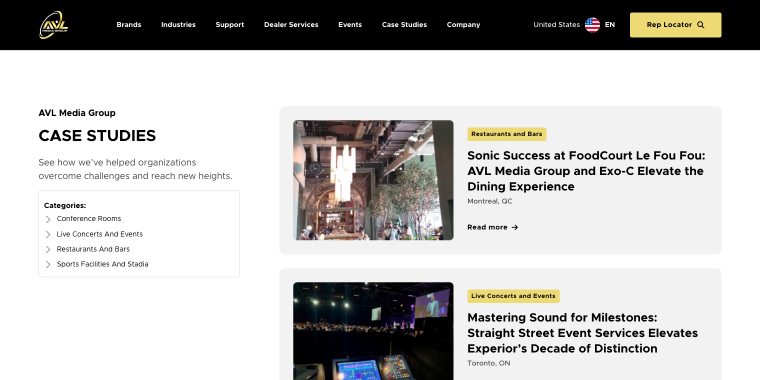Expand chevron beside Live Concerts And Events

(48, 235)
